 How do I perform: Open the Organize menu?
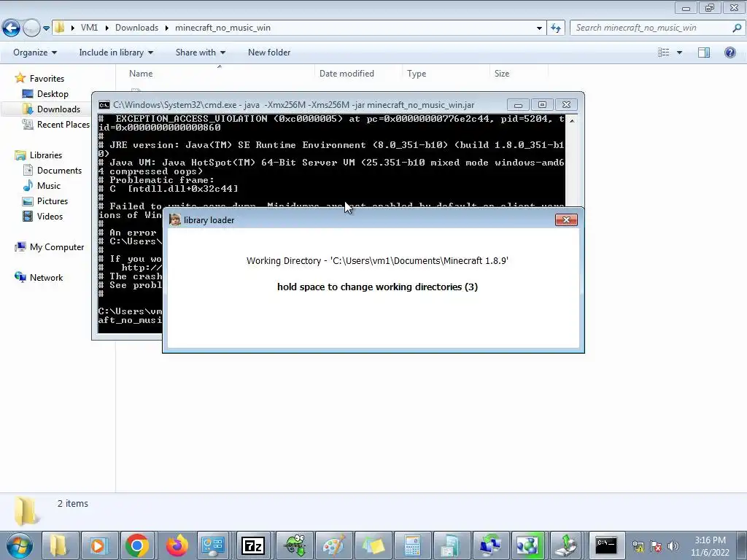tap(35, 52)
